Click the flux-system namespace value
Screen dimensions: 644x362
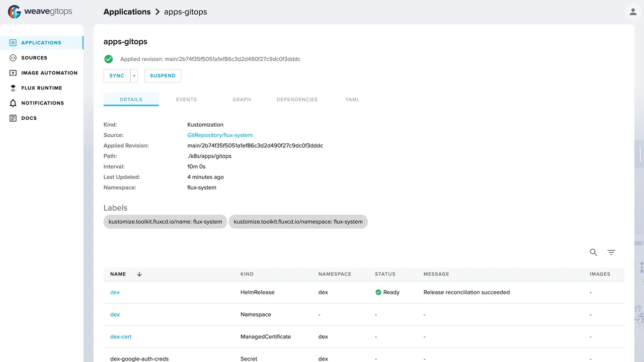click(x=202, y=188)
